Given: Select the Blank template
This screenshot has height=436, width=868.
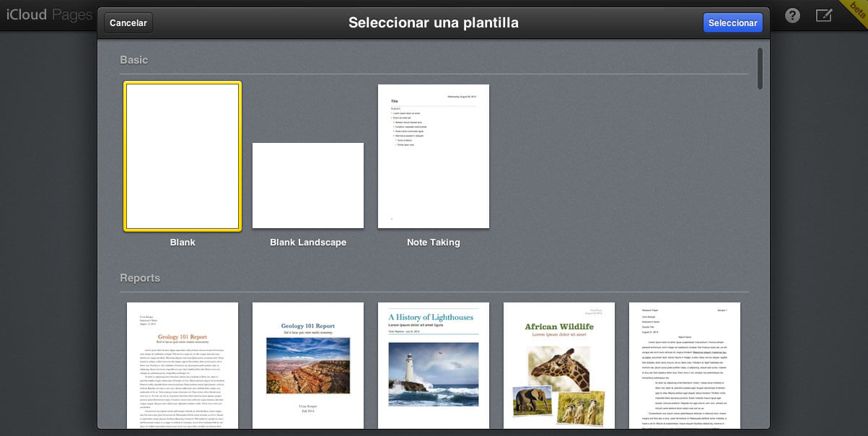Looking at the screenshot, I should tap(182, 155).
